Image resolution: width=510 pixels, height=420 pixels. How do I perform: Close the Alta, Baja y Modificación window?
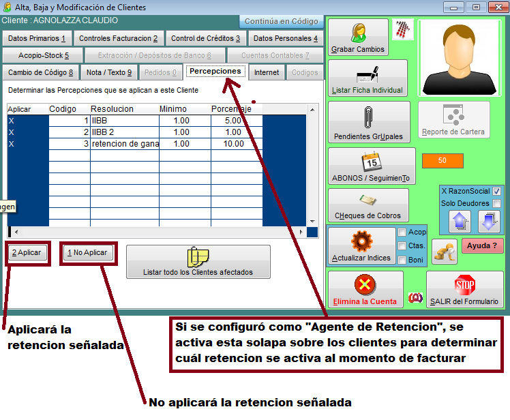point(498,7)
